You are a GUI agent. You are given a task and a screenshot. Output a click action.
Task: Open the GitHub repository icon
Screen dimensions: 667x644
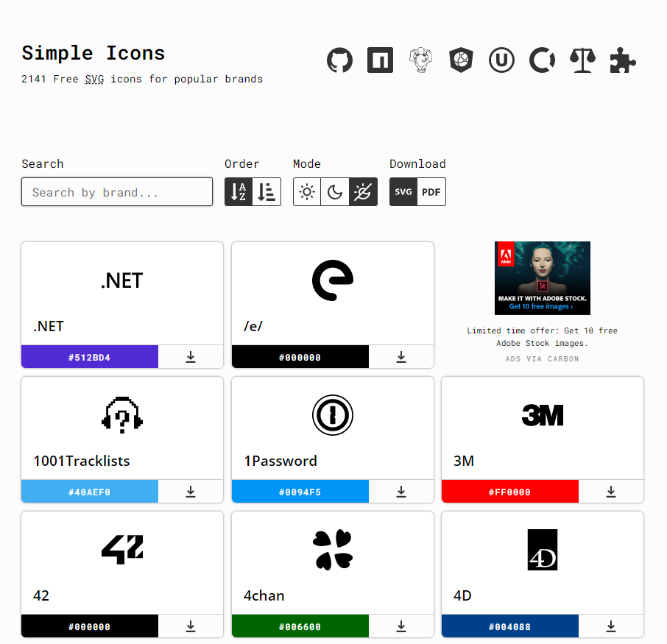(x=339, y=60)
